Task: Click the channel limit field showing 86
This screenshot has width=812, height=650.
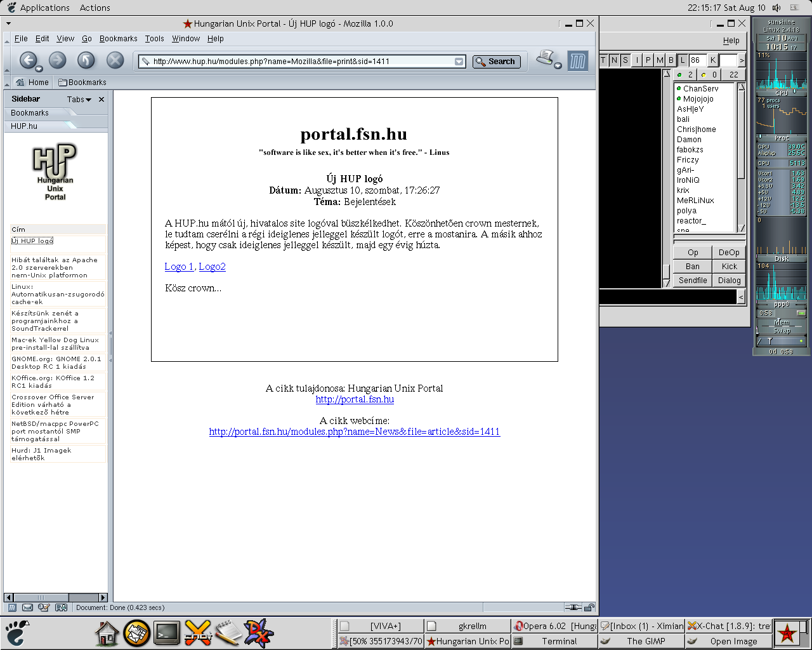Action: [x=697, y=60]
